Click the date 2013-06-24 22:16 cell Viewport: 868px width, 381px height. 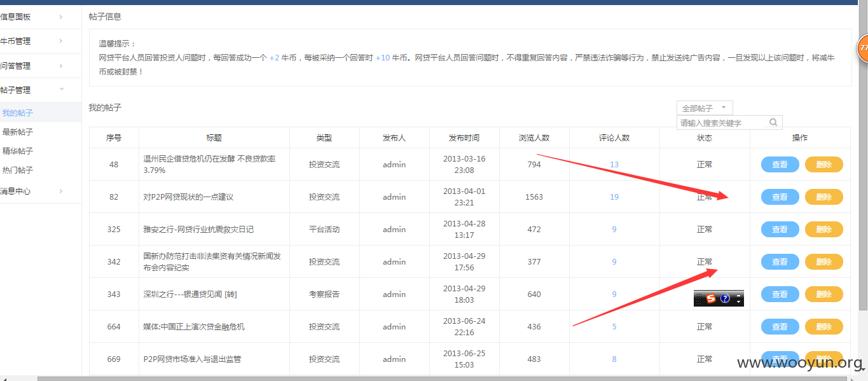pyautogui.click(x=464, y=327)
